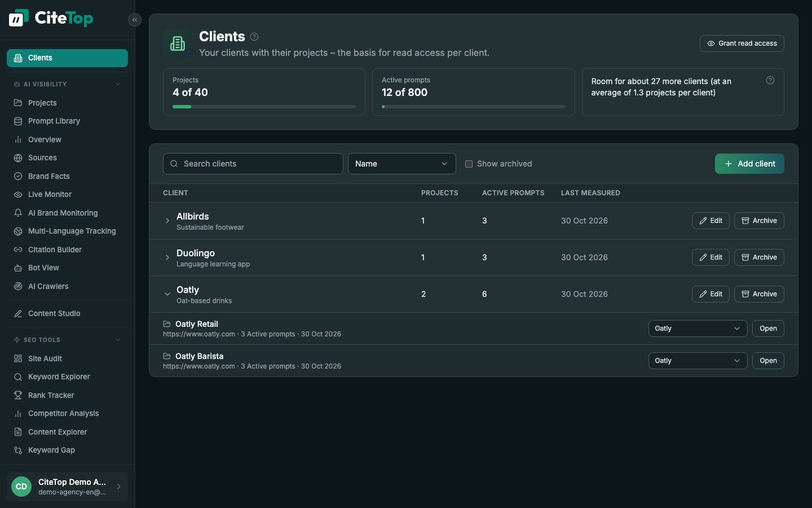Expand the Allbirds client row
Image resolution: width=812 pixels, height=508 pixels.
[167, 221]
